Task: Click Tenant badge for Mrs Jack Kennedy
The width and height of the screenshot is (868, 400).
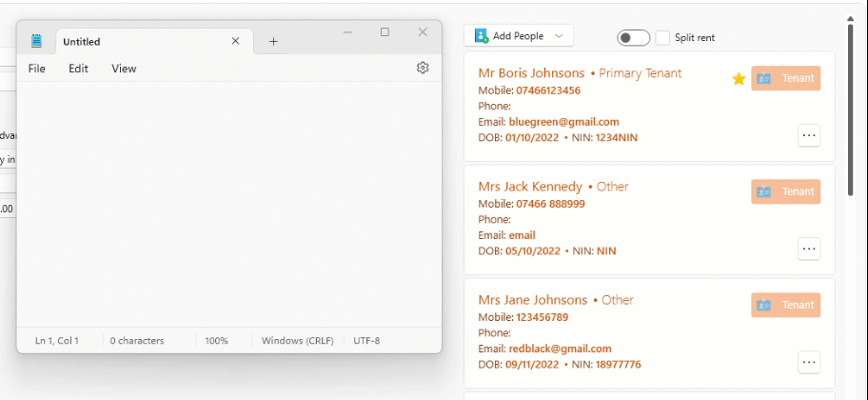Action: [785, 191]
